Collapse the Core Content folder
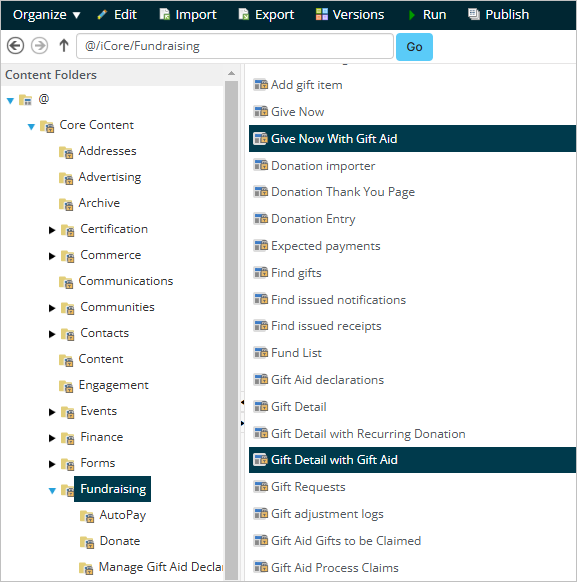Image resolution: width=577 pixels, height=582 pixels. (31, 127)
